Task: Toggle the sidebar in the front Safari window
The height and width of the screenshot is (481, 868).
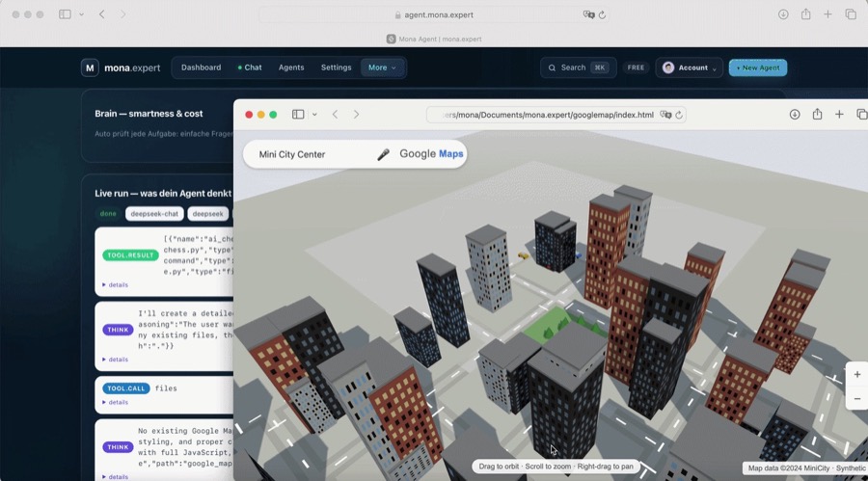Action: pos(298,114)
